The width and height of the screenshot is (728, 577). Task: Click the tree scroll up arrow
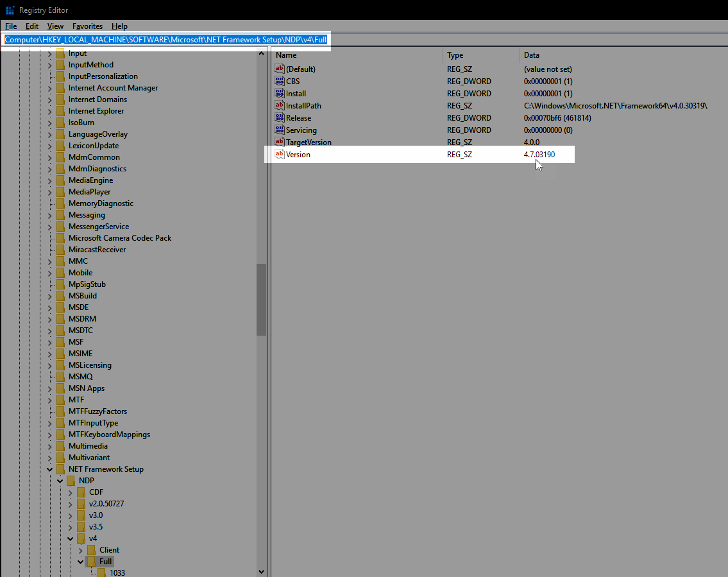[262, 53]
